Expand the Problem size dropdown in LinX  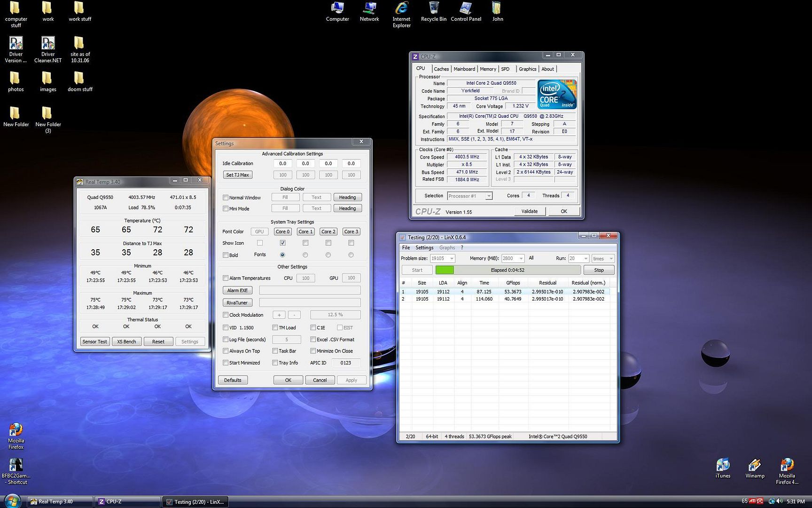click(x=452, y=258)
